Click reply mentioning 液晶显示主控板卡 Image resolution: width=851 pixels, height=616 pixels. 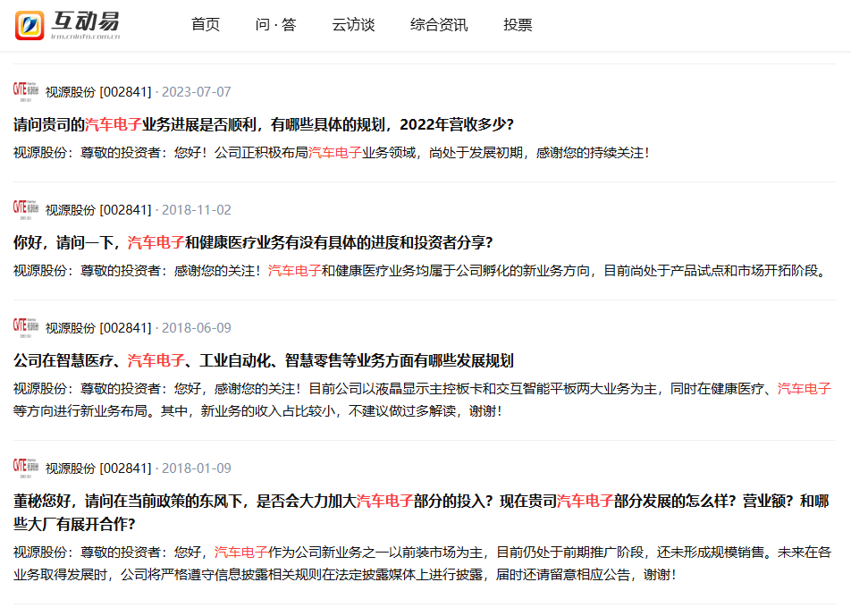[422, 400]
